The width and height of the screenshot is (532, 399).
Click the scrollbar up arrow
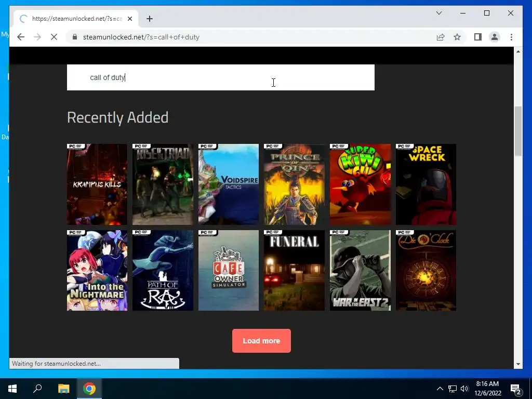tap(518, 51)
